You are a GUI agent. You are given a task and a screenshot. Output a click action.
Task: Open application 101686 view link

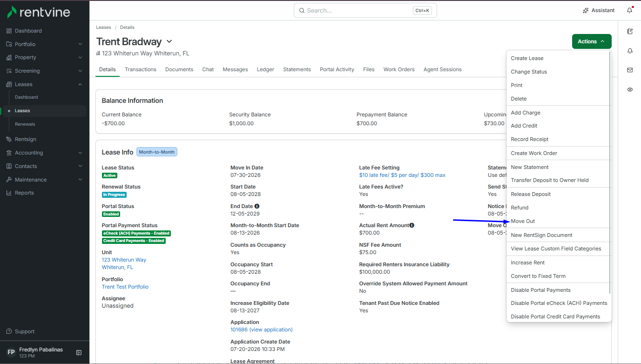coord(262,330)
